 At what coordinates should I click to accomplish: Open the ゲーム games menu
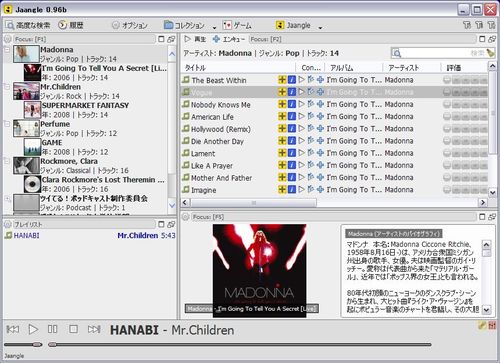pos(237,25)
